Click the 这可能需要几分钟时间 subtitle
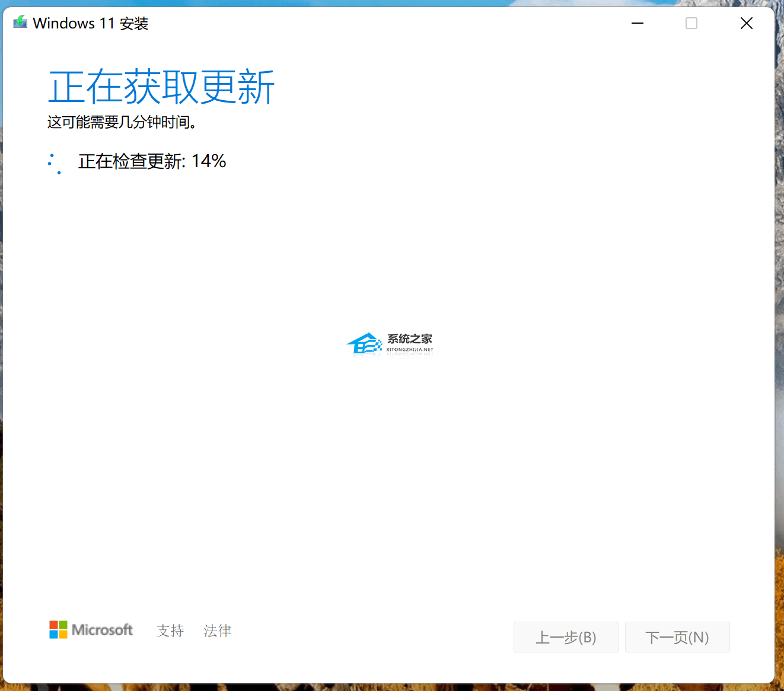 [x=122, y=122]
